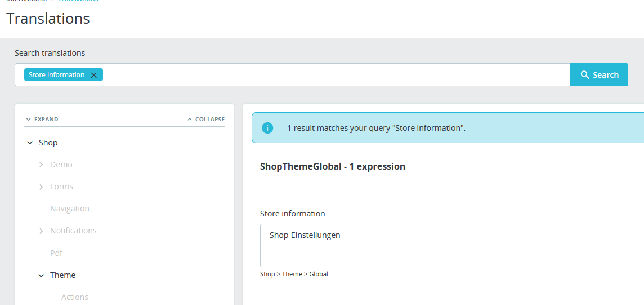Image resolution: width=644 pixels, height=305 pixels.
Task: Open the Forms tree item
Action: 62,187
